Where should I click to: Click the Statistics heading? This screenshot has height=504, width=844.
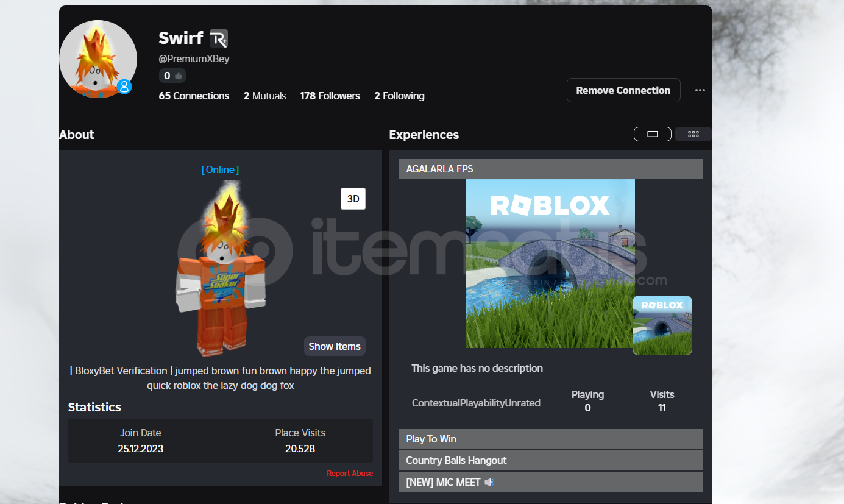[94, 407]
